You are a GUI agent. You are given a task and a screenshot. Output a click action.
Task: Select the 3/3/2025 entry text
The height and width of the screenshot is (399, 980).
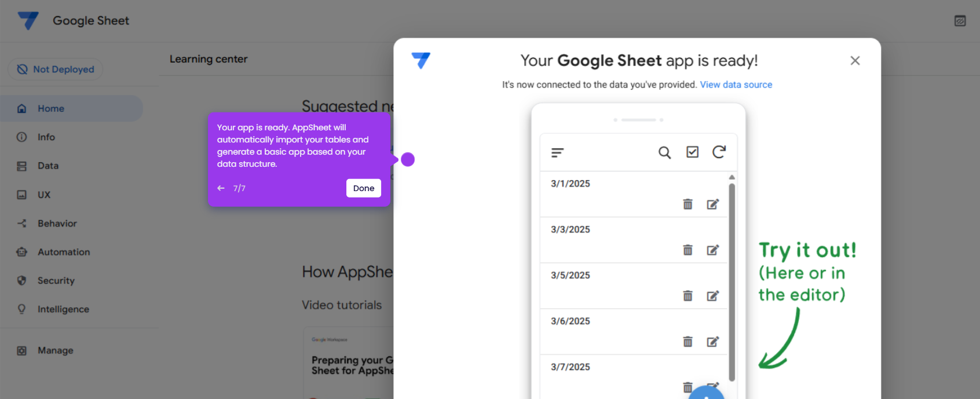pos(571,229)
